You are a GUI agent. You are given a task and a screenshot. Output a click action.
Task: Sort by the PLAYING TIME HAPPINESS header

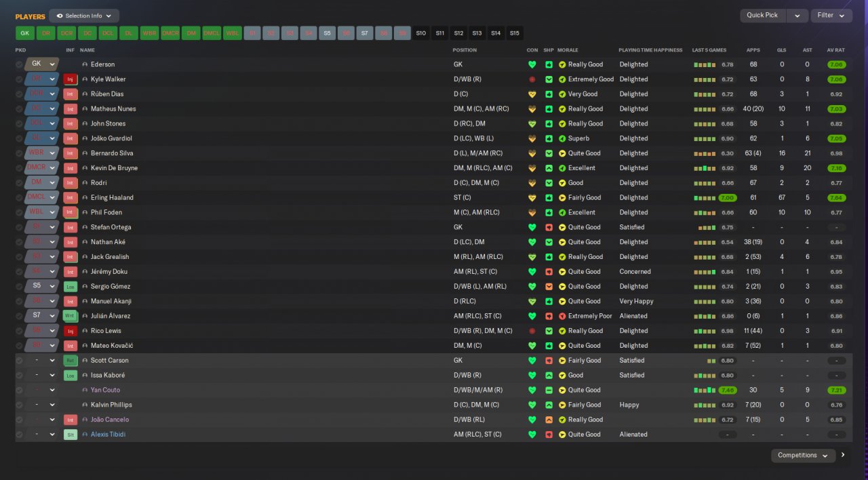(650, 50)
